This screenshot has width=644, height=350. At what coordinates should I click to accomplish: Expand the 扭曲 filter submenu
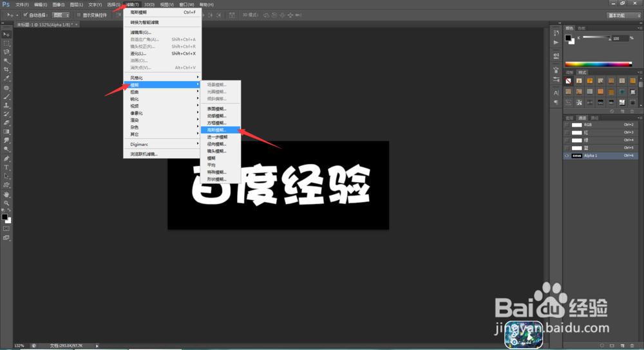[162, 92]
